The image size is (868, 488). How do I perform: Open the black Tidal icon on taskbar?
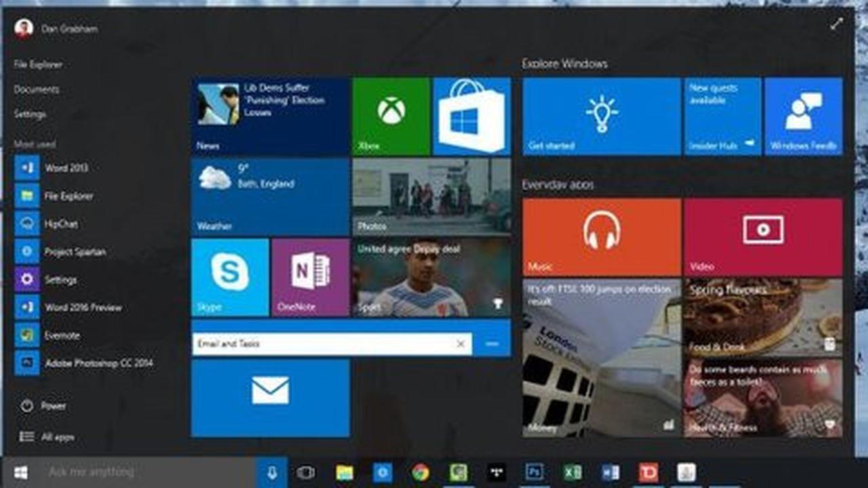click(496, 472)
